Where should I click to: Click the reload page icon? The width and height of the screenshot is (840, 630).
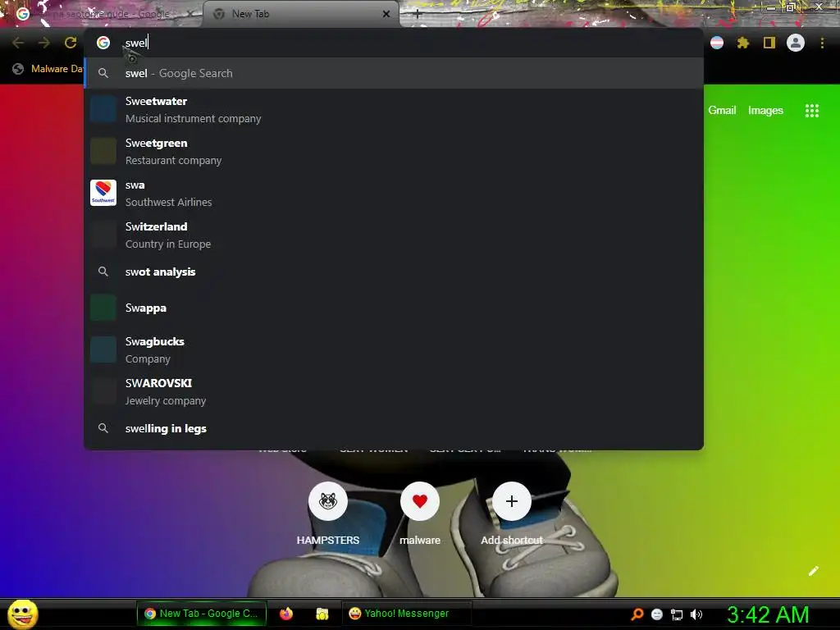click(71, 43)
